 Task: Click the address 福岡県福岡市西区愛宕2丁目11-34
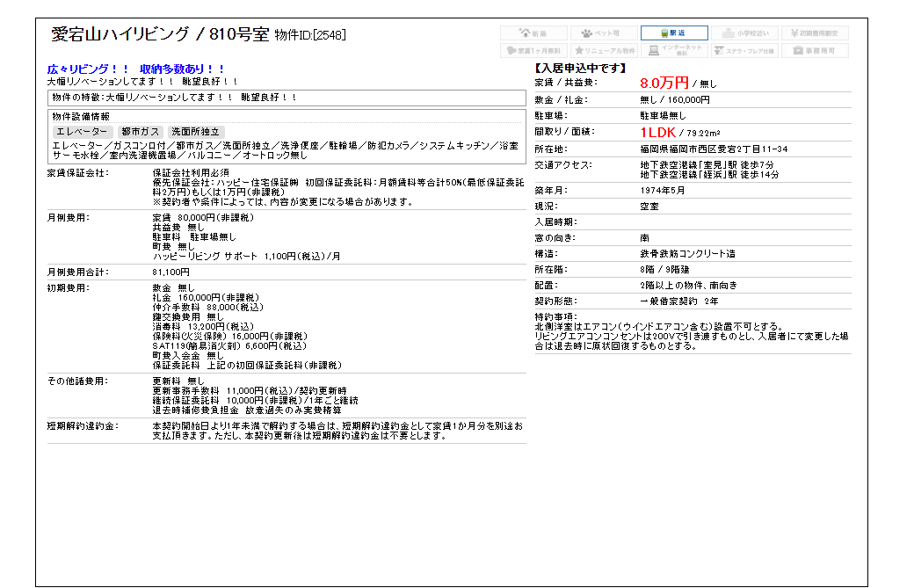(714, 149)
